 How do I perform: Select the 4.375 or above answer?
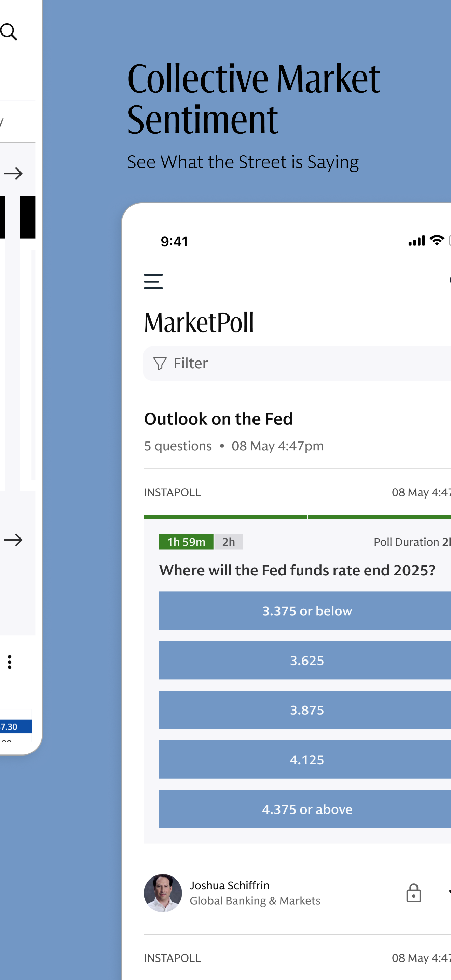[x=305, y=809]
